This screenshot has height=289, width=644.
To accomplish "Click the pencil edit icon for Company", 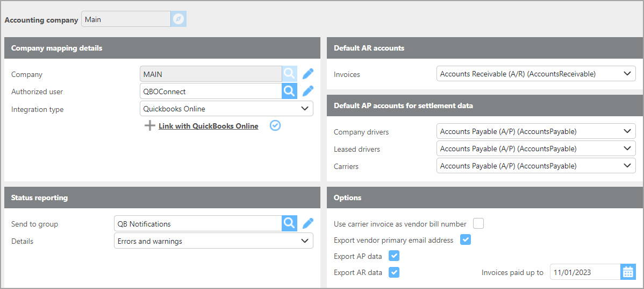I will pos(308,74).
